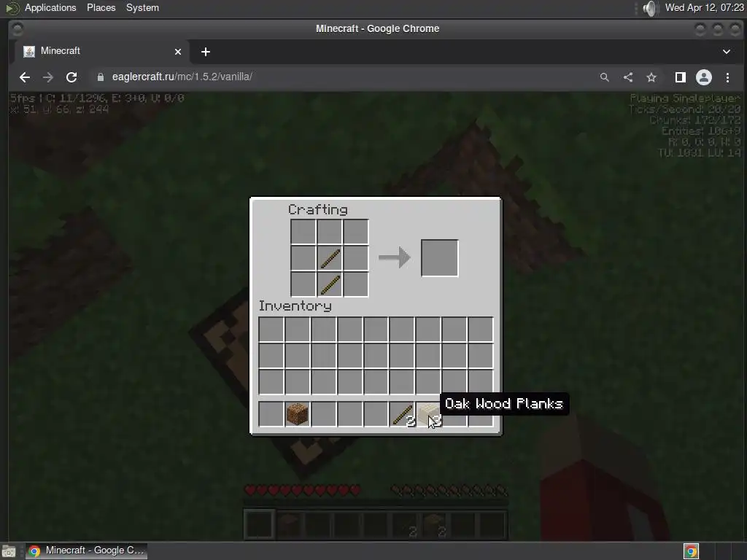
Task: Expand the tab search dropdown arrow
Action: [x=727, y=52]
